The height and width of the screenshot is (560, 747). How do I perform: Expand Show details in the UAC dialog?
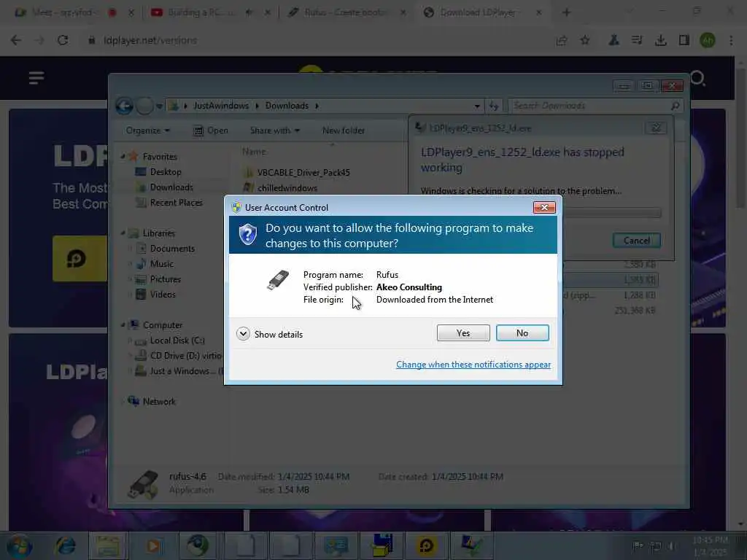pos(270,334)
